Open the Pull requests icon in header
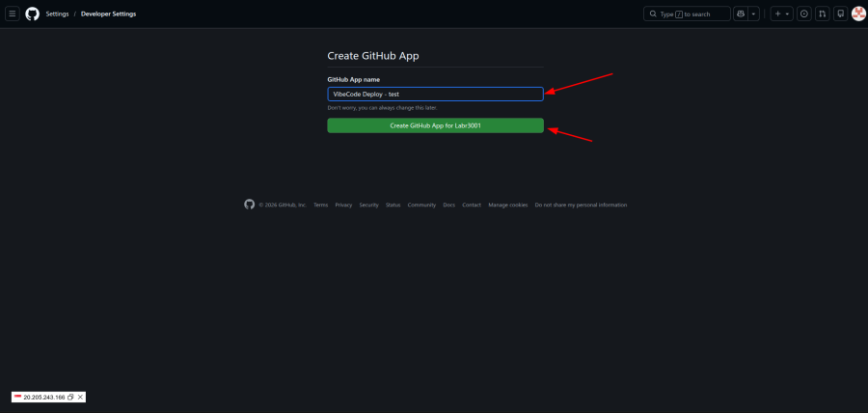Viewport: 868px width, 413px height. (x=823, y=14)
